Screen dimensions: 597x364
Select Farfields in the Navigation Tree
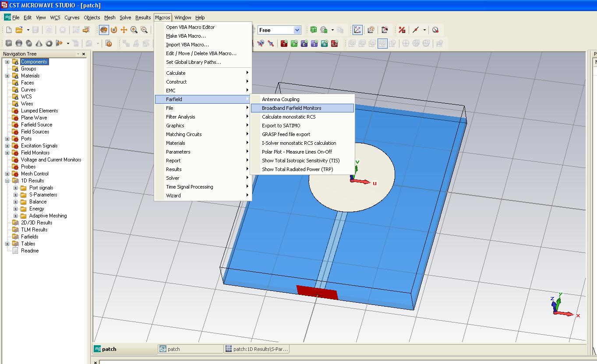point(29,237)
